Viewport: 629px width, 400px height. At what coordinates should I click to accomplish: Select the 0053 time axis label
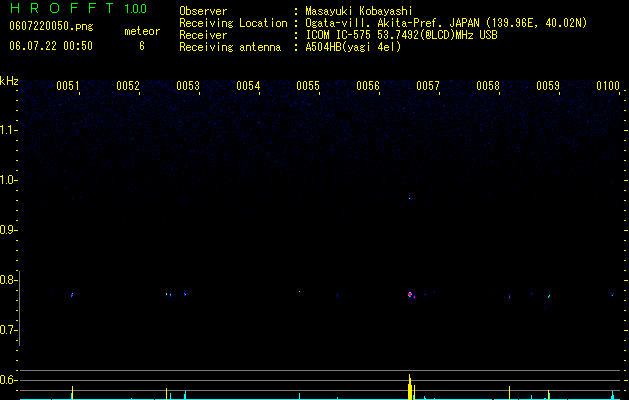[x=188, y=86]
